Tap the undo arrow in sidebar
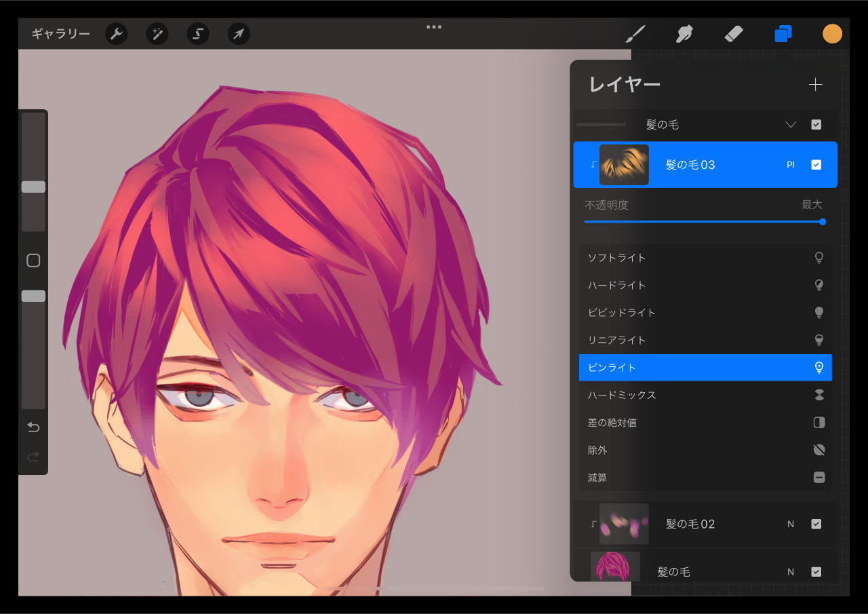This screenshot has height=614, width=868. point(33,427)
